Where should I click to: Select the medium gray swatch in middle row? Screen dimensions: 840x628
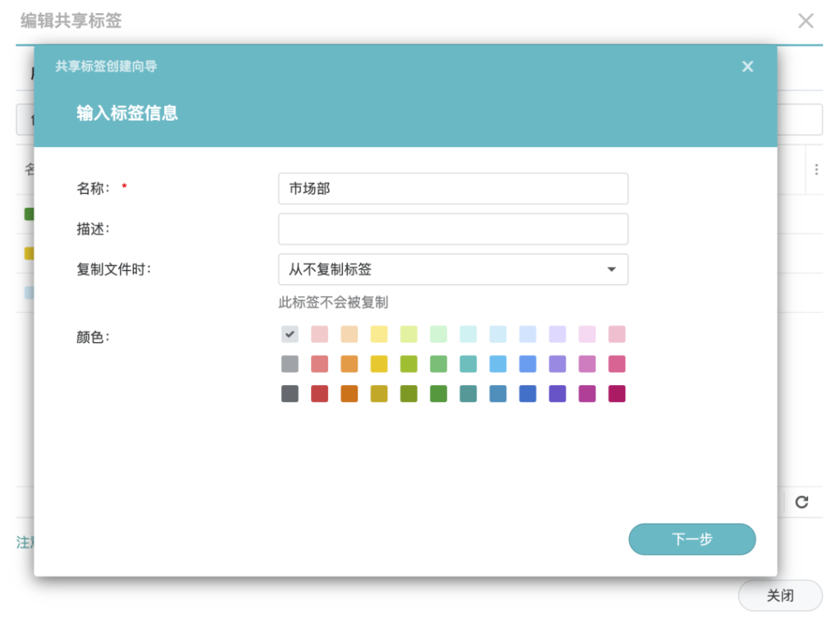click(290, 364)
